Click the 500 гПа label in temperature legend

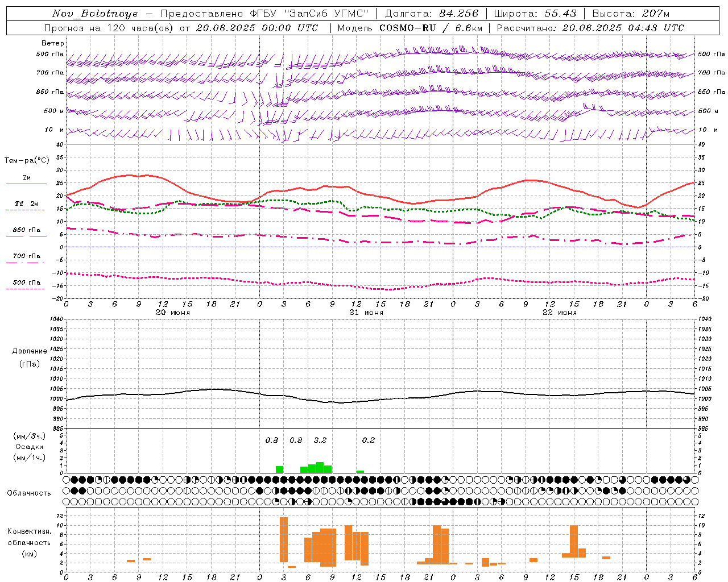tap(27, 282)
